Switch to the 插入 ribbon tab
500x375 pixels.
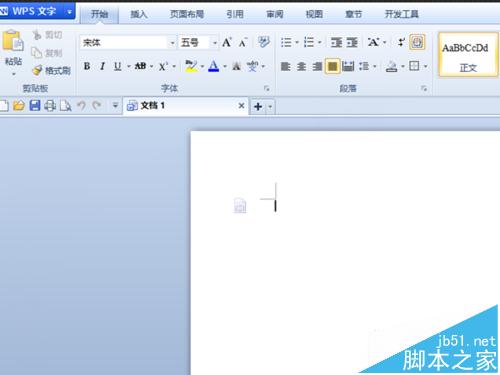click(139, 14)
